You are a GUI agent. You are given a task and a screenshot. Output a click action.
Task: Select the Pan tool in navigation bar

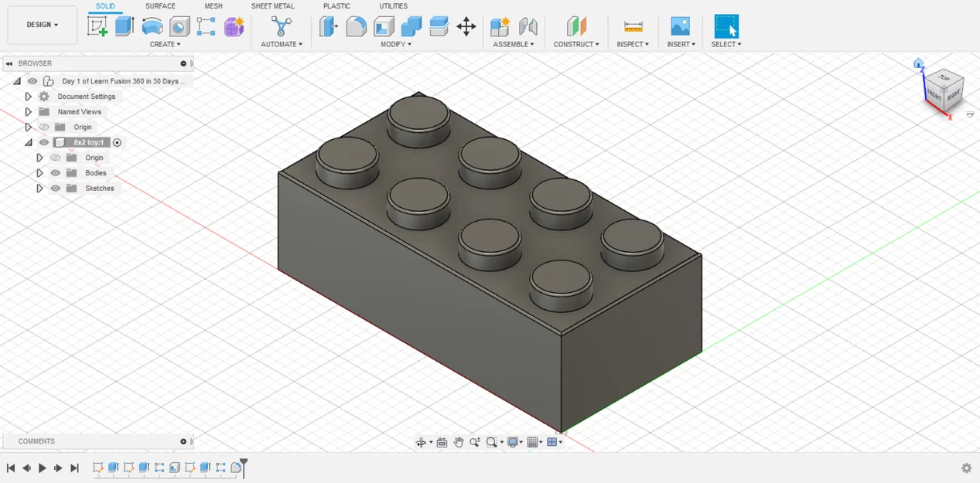coord(458,442)
